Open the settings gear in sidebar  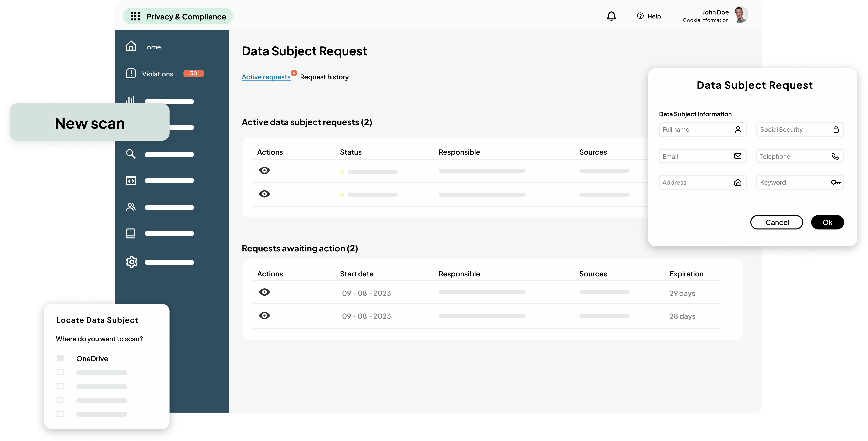(131, 262)
